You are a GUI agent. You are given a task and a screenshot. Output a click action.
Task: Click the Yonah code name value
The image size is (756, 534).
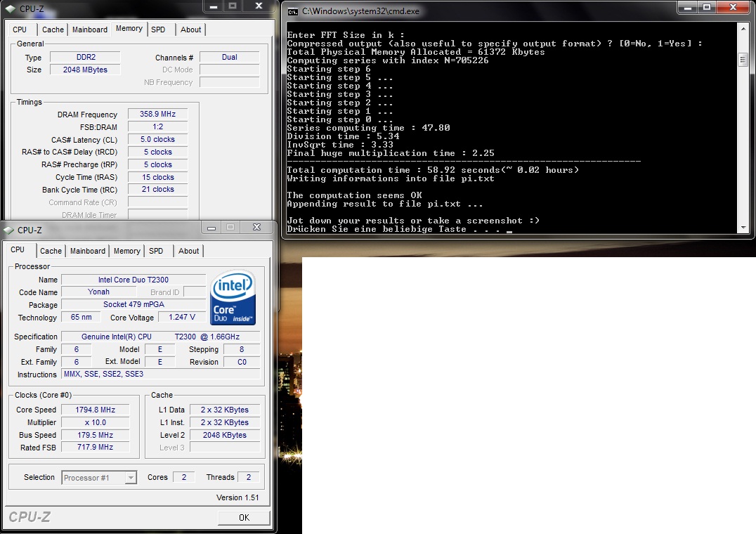99,292
